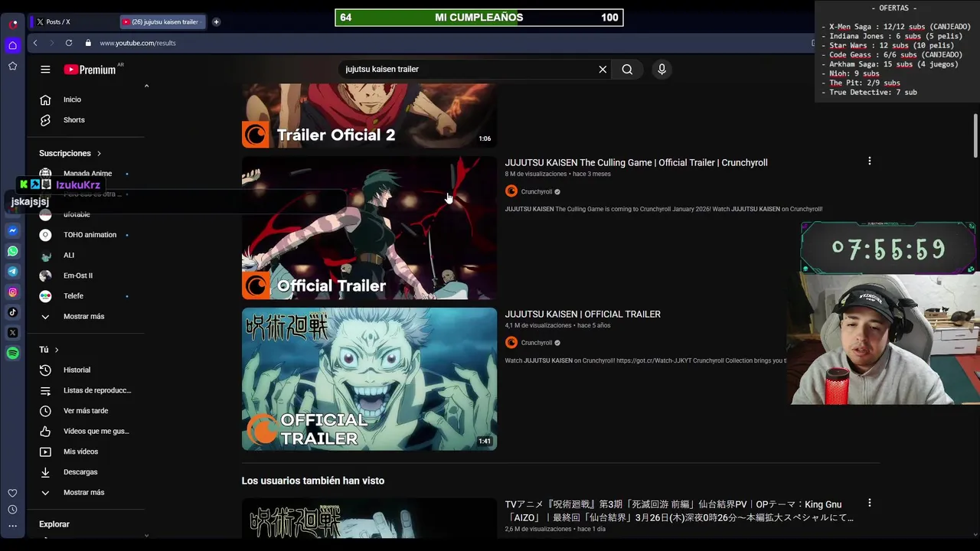
Task: Open more options for Culling Game trailer
Action: tap(869, 161)
